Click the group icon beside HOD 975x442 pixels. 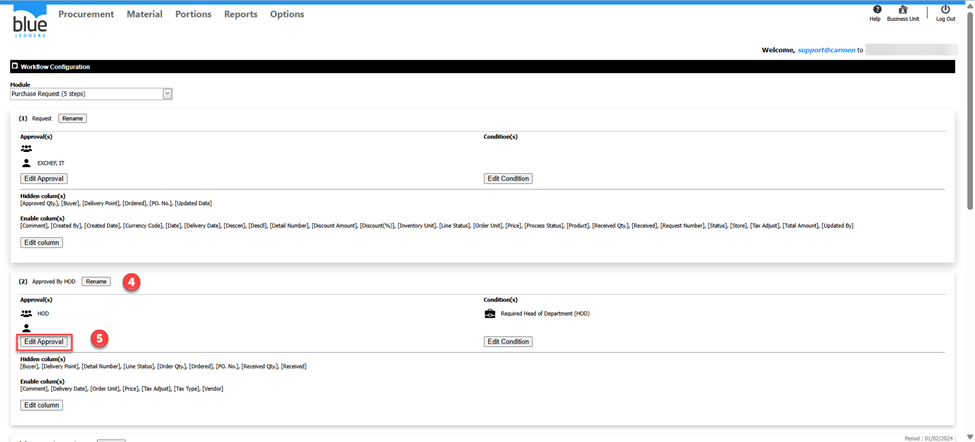[26, 313]
